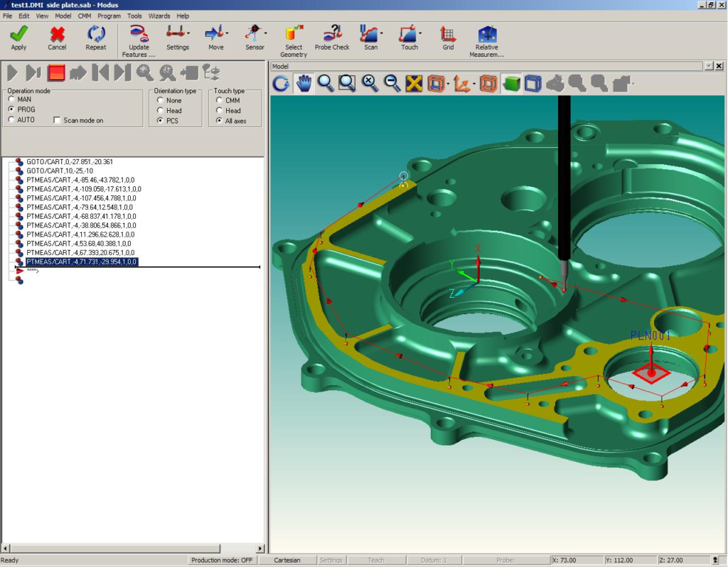Viewport: 728px width, 567px height.
Task: Open the Touch tool dropdown menu
Action: tap(419, 33)
